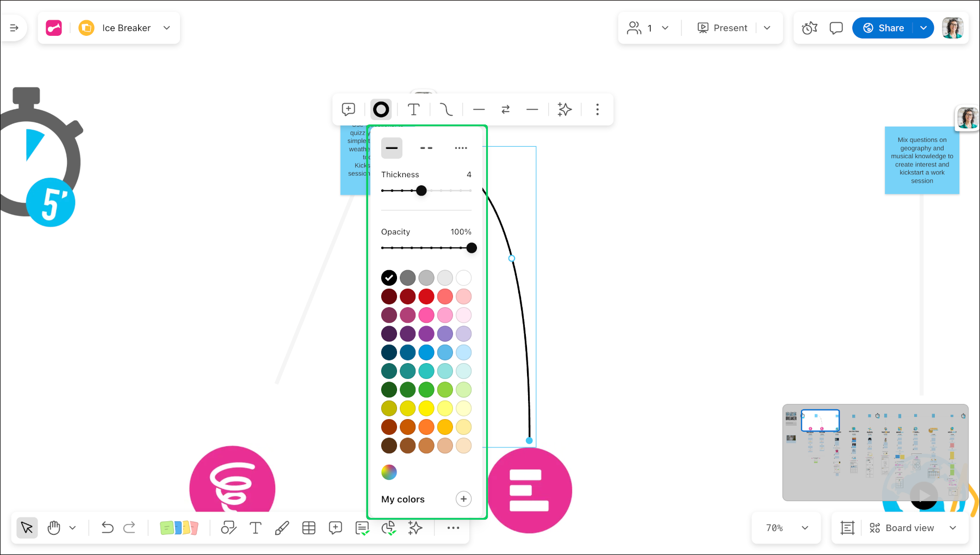Click the Share button
980x555 pixels.
pos(884,28)
